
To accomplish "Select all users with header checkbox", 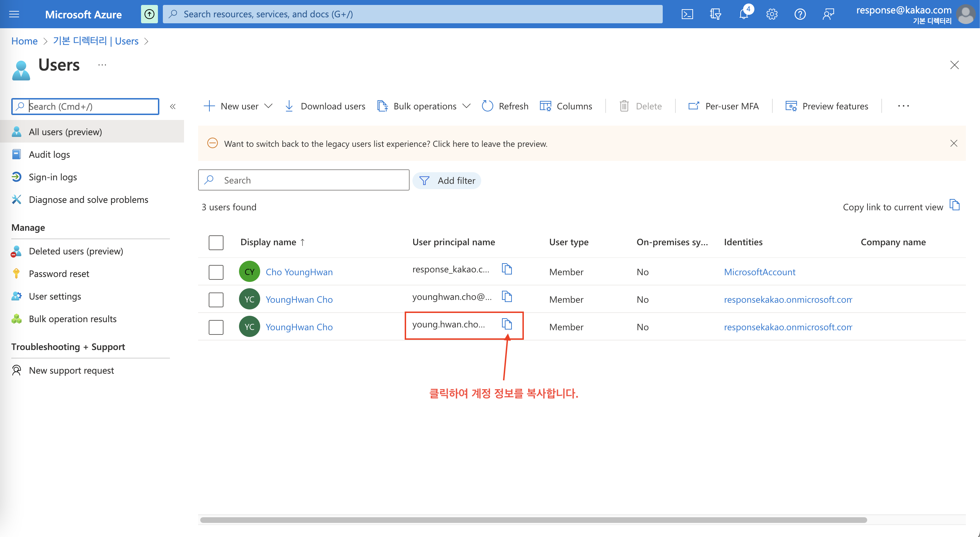I will pyautogui.click(x=216, y=242).
